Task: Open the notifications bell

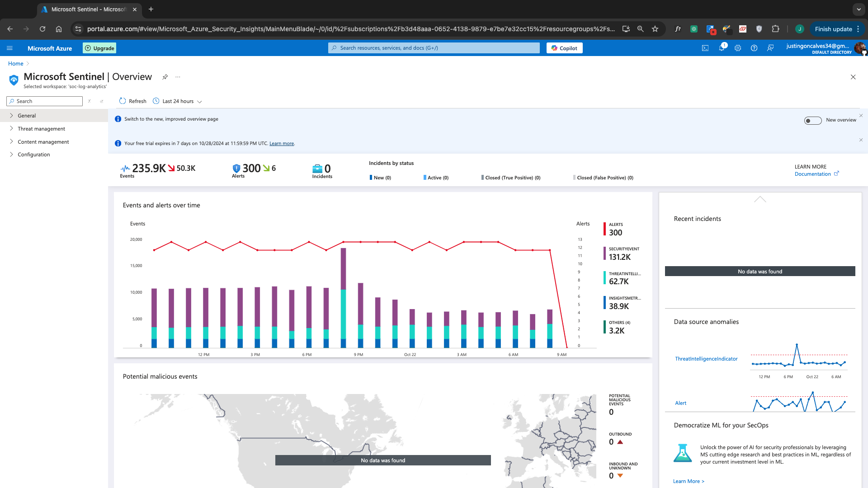Action: (x=722, y=48)
